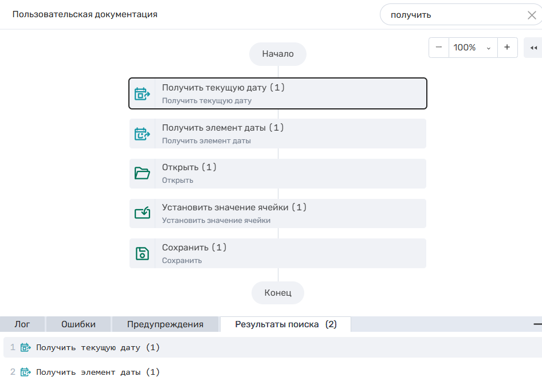Zoom in with the plus button
Screen dimensions: 542x392
(507, 48)
